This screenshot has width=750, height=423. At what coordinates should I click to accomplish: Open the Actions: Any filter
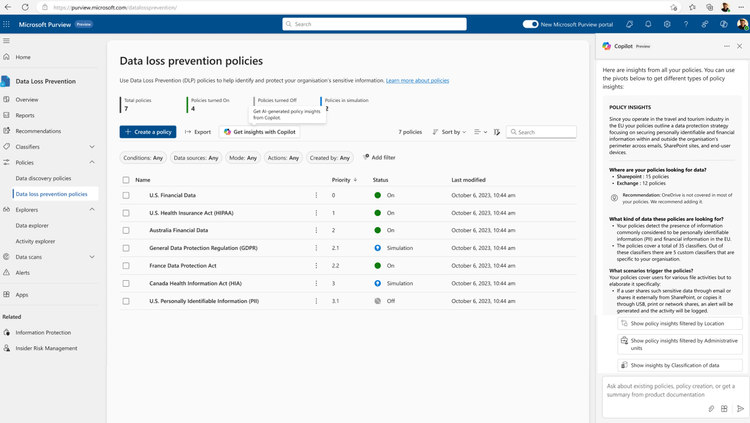[x=283, y=157]
